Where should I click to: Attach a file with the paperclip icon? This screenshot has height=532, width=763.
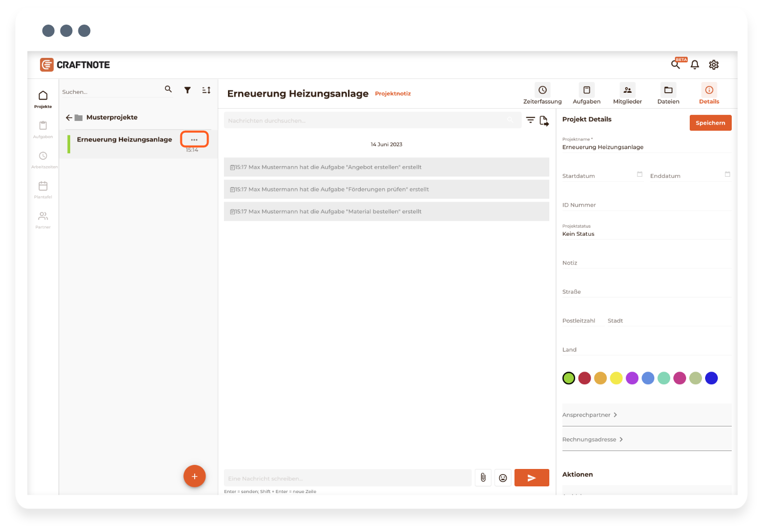coord(483,478)
